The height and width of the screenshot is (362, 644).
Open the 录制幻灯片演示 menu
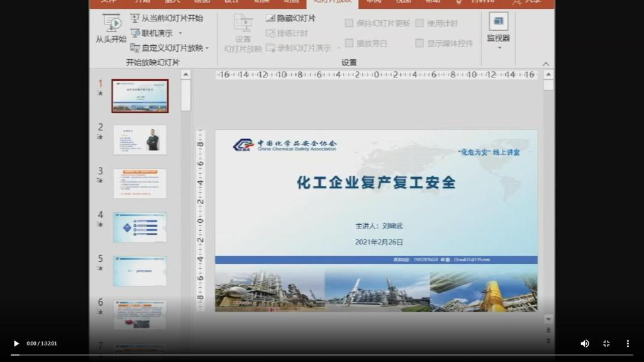[338, 48]
